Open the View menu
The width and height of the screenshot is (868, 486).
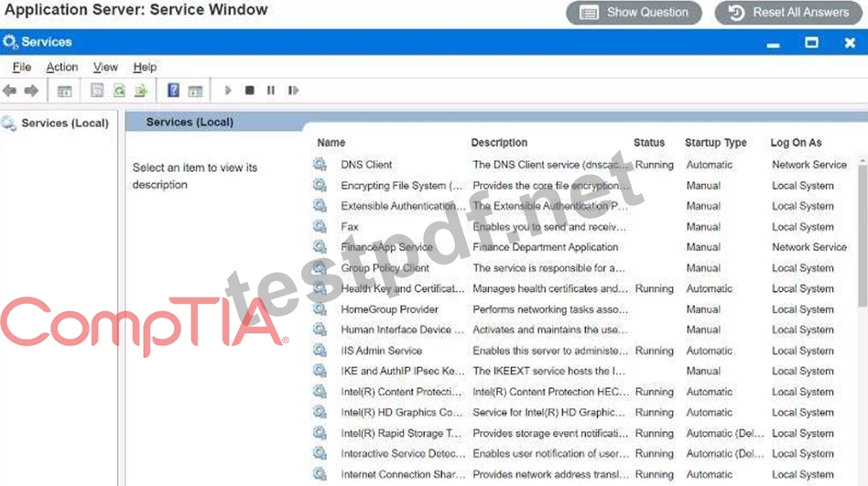105,67
